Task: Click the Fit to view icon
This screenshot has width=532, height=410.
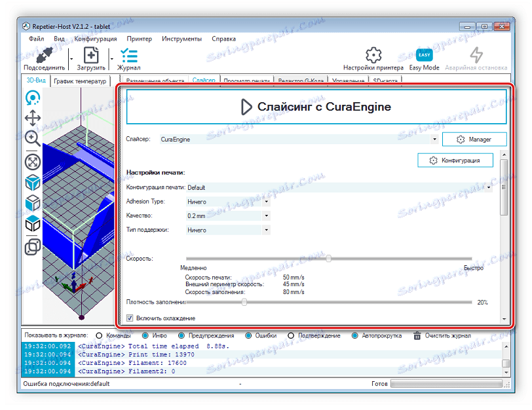Action: point(33,162)
